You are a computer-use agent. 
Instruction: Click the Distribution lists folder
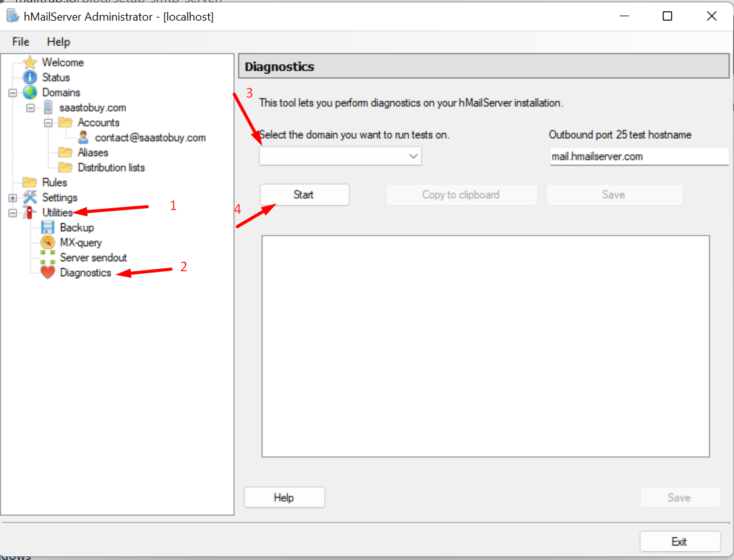(111, 167)
